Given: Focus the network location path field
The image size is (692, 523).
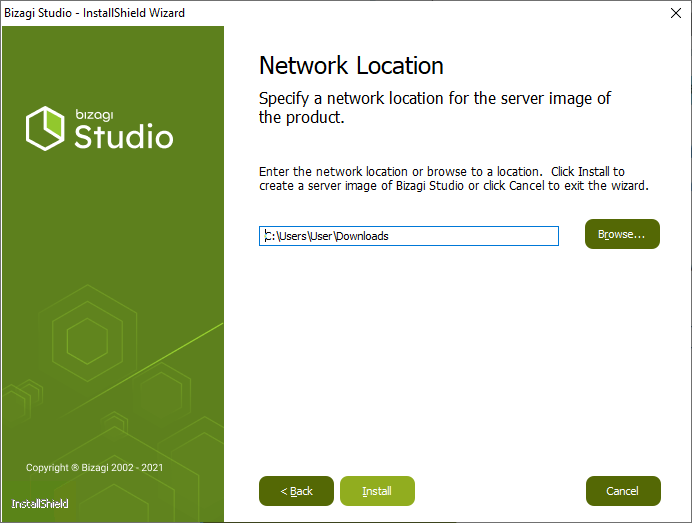Looking at the screenshot, I should tap(409, 236).
